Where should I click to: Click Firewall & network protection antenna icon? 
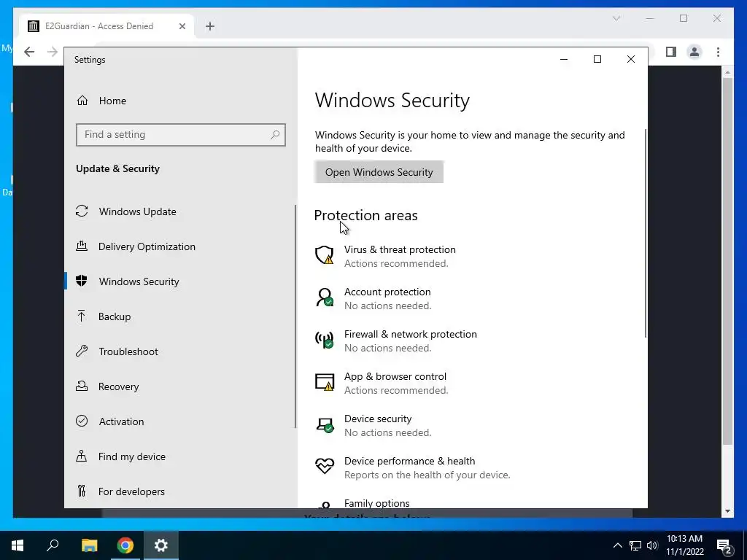(x=325, y=340)
